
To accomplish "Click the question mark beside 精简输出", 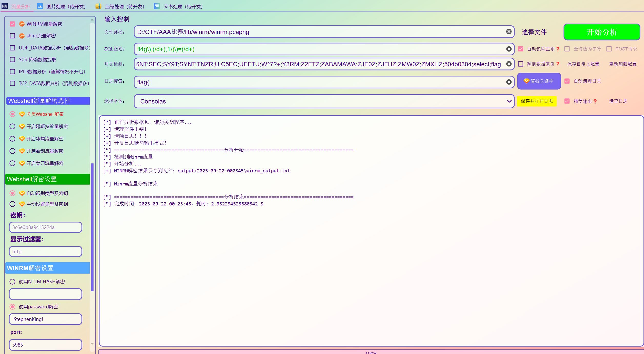I will (595, 101).
